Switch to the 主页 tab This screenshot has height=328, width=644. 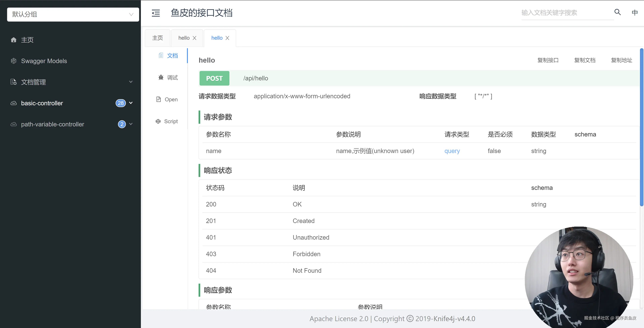coord(157,38)
